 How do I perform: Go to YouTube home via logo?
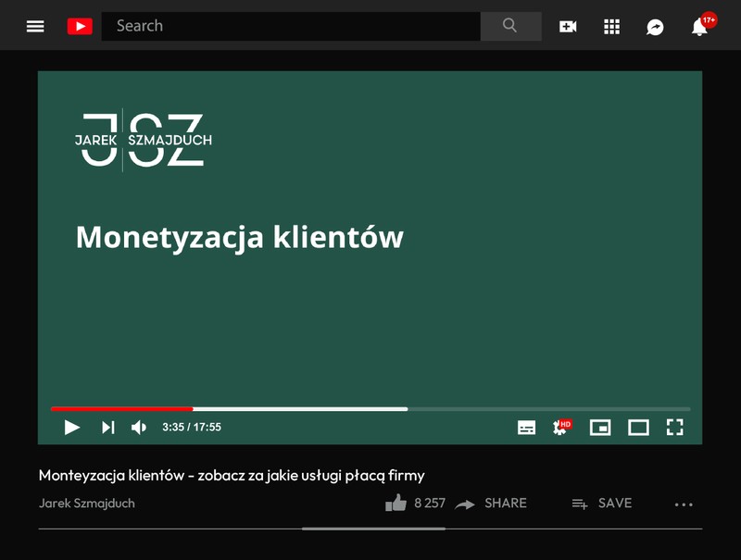pyautogui.click(x=80, y=27)
